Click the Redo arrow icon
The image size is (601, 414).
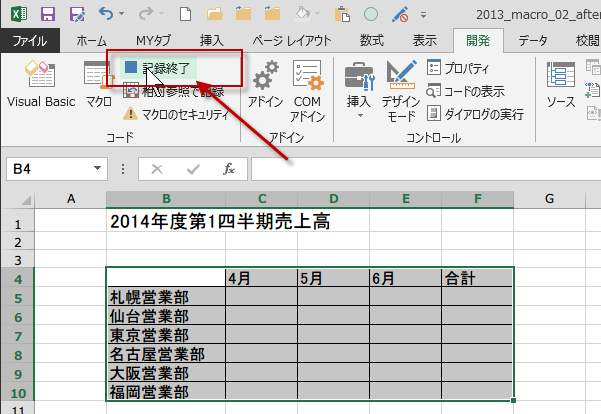(146, 14)
